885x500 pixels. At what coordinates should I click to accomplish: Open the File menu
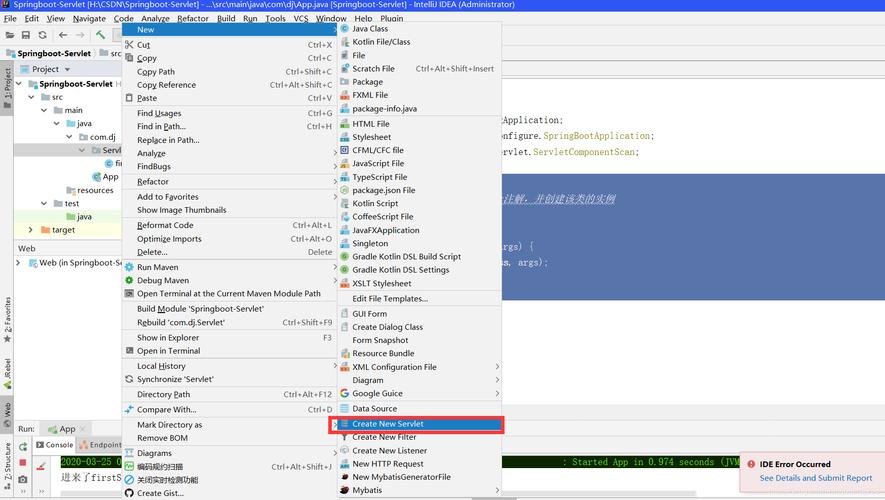10,18
